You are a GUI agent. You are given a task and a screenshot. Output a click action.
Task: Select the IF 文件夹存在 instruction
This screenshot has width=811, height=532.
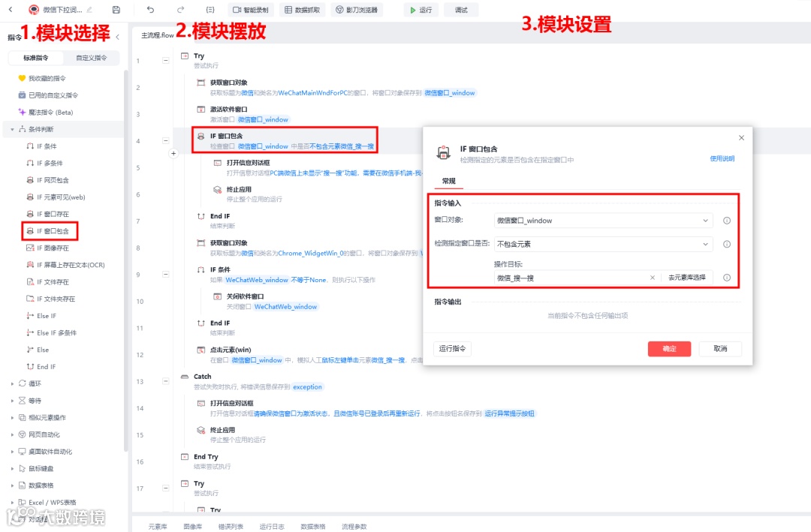click(x=51, y=299)
